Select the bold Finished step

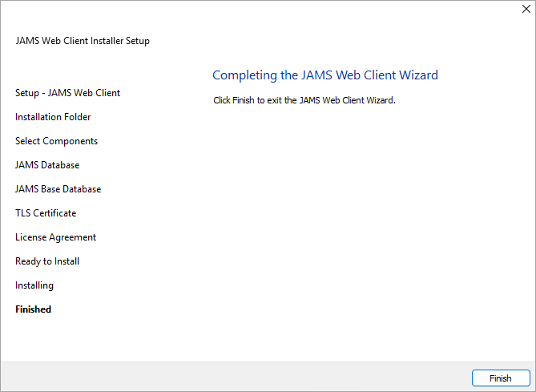(x=33, y=309)
